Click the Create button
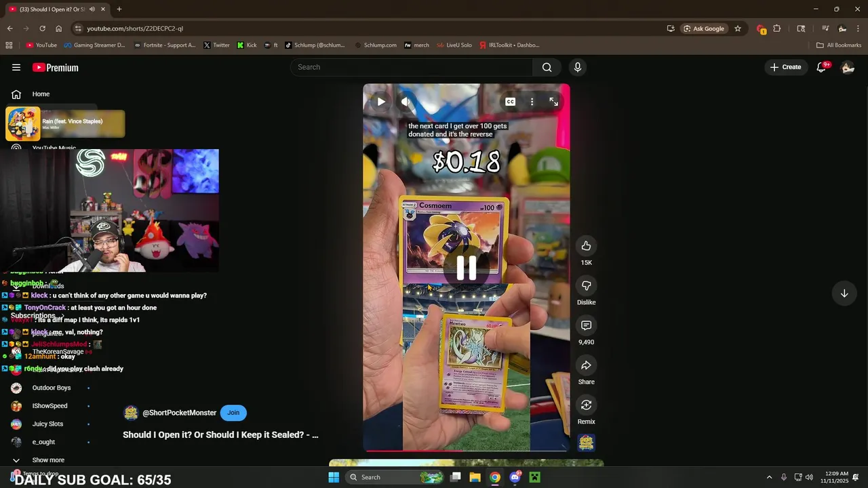The height and width of the screenshot is (488, 868). [x=786, y=67]
